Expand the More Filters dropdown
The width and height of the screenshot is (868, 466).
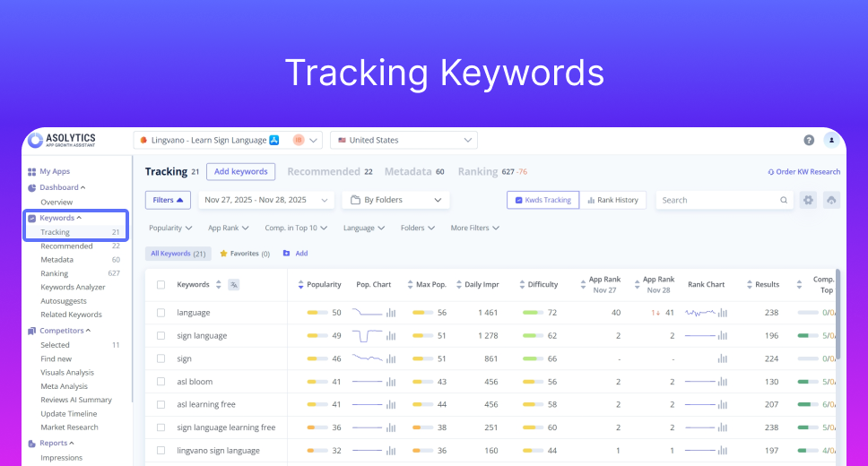click(475, 228)
